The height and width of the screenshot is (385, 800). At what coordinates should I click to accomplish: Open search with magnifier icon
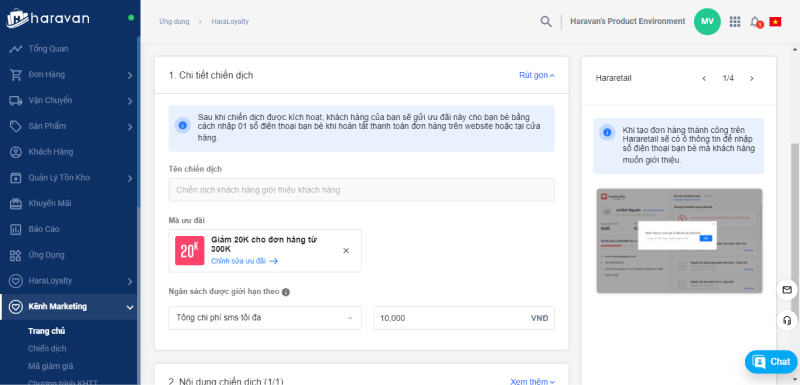[546, 21]
